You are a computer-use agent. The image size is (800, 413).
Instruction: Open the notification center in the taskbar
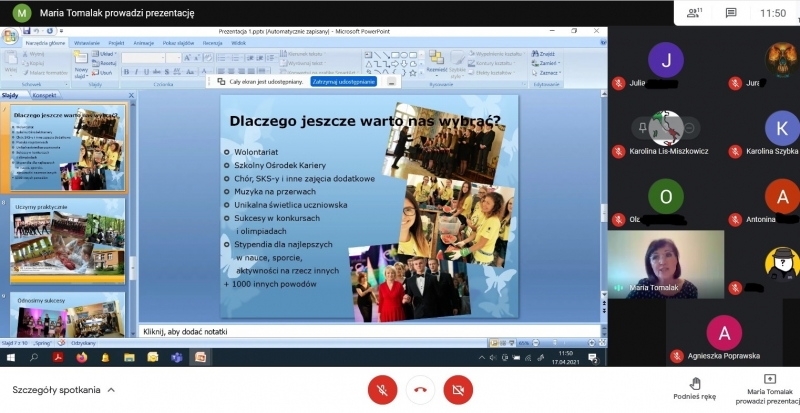tap(593, 358)
